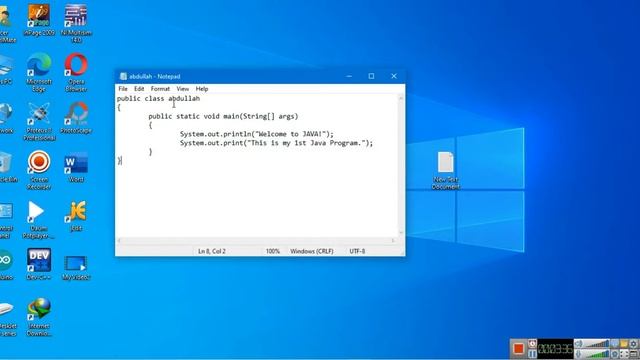Stop recording with the red square button
The width and height of the screenshot is (640, 360).
pyautogui.click(x=518, y=349)
